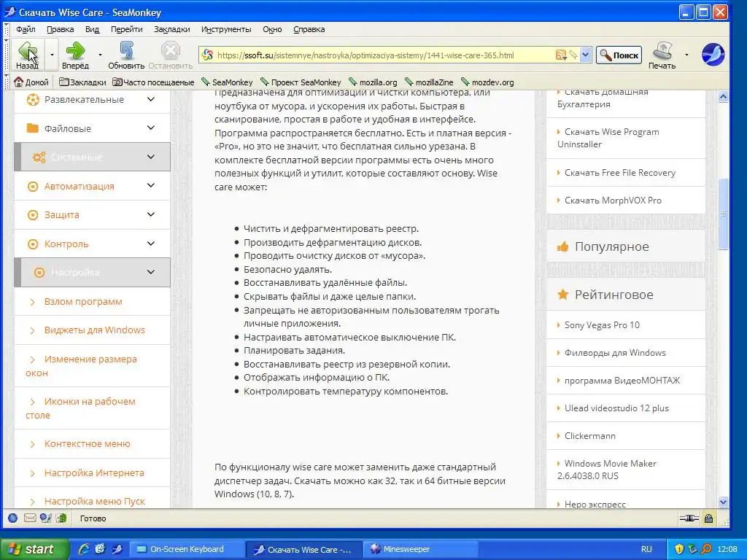Open the mozillaZine bookmark
747x560 pixels.
point(429,82)
